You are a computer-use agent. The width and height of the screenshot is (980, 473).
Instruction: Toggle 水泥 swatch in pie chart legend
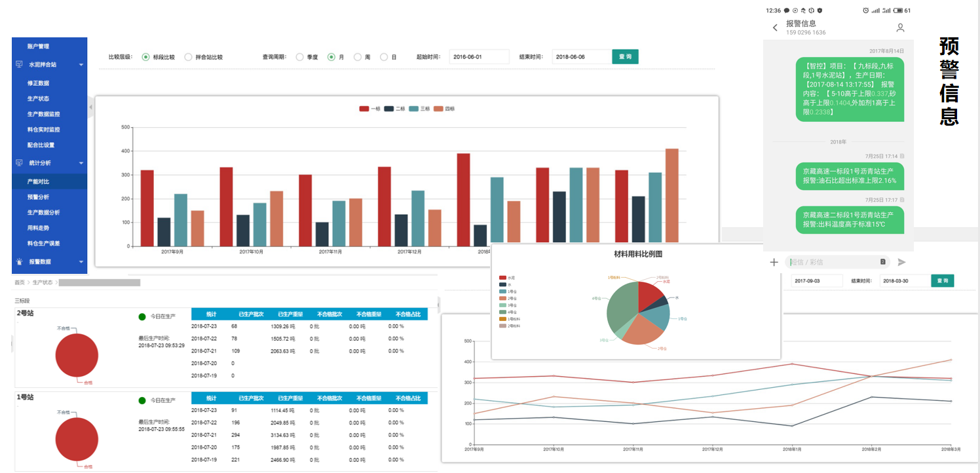502,278
